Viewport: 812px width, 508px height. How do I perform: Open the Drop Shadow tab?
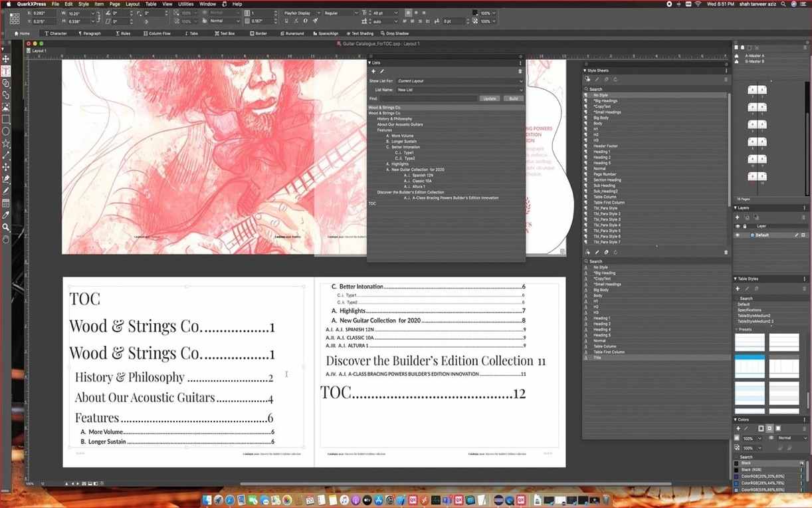[395, 33]
